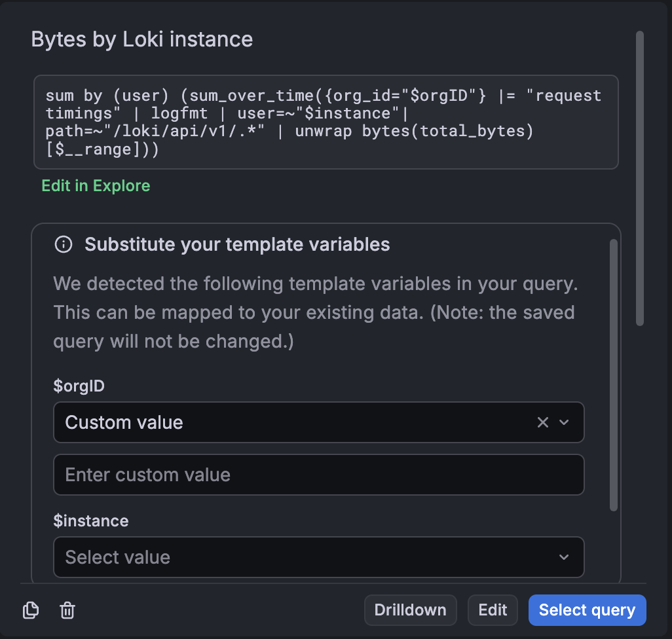This screenshot has width=672, height=639.
Task: Confirm with the Select query button
Action: [x=587, y=610]
